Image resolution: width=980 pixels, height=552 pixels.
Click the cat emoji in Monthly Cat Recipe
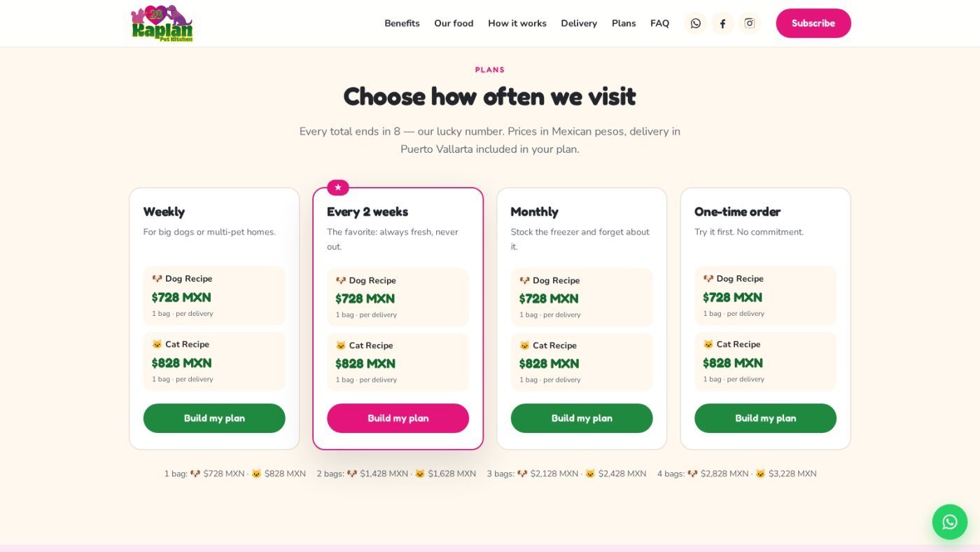[524, 345]
